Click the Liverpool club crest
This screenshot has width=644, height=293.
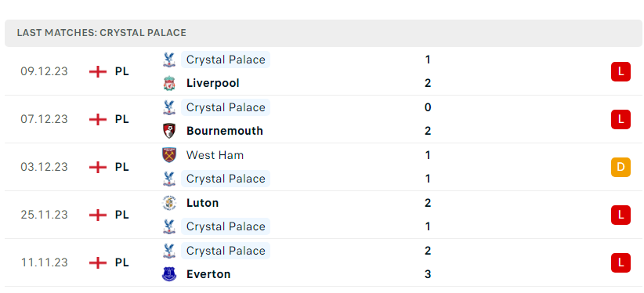[168, 83]
